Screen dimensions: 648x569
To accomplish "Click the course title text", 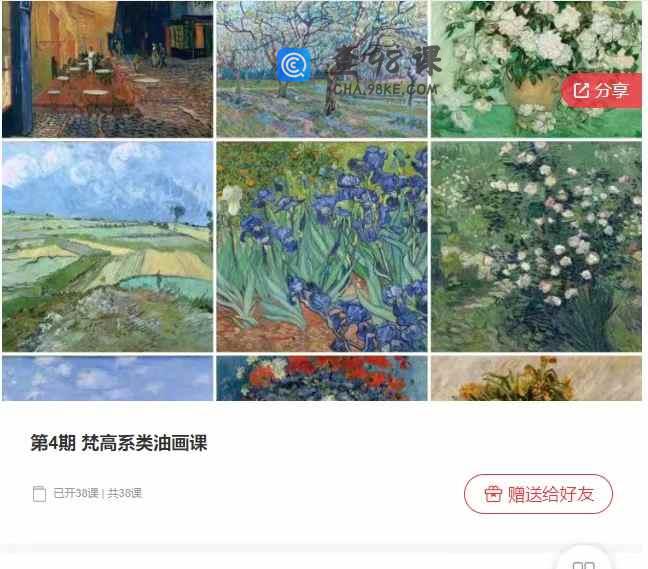I will point(119,443).
